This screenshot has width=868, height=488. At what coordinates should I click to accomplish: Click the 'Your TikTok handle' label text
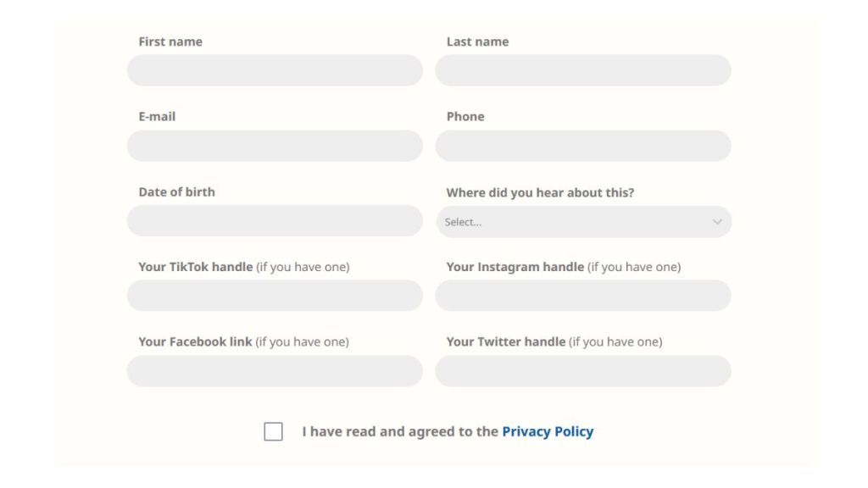196,267
